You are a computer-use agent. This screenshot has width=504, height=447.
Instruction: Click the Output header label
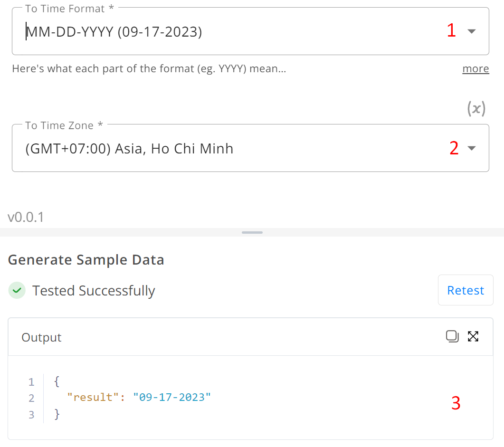(x=41, y=337)
